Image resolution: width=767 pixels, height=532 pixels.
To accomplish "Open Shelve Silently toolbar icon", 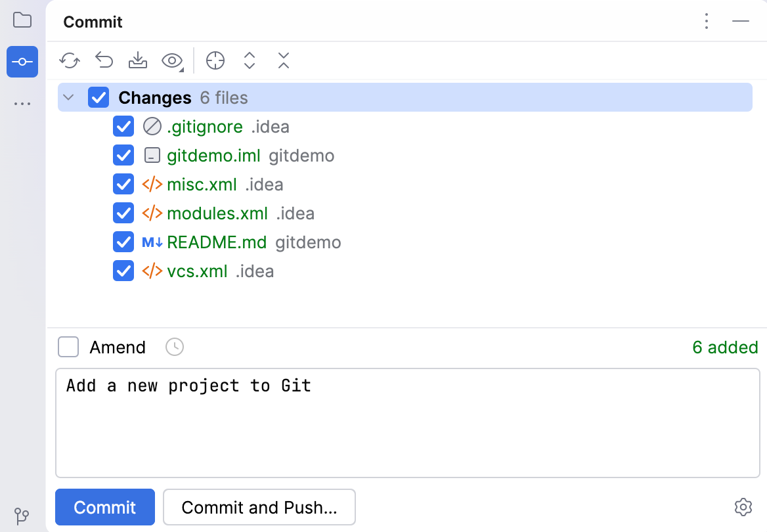I will 137,60.
